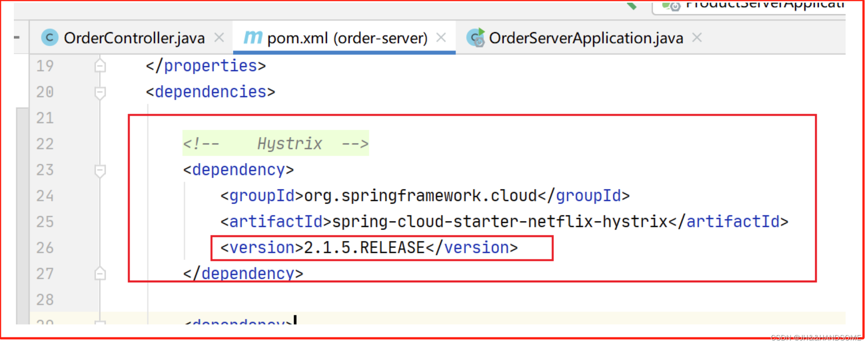Close the OrderServerApplication.java tab

[697, 38]
